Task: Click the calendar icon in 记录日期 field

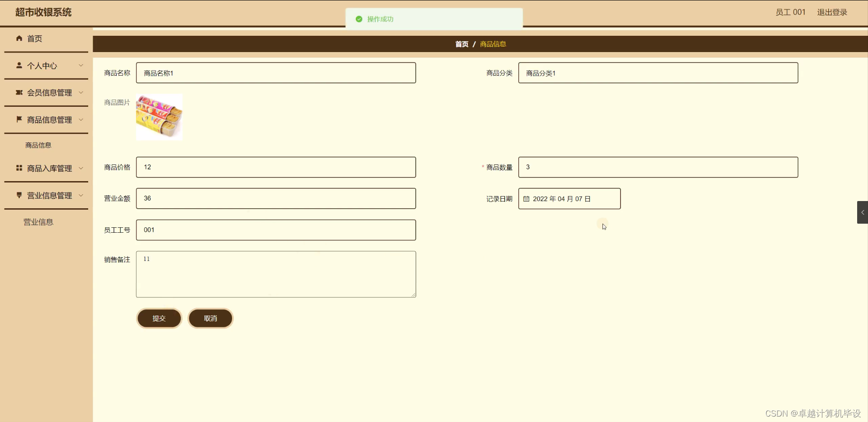Action: click(526, 199)
